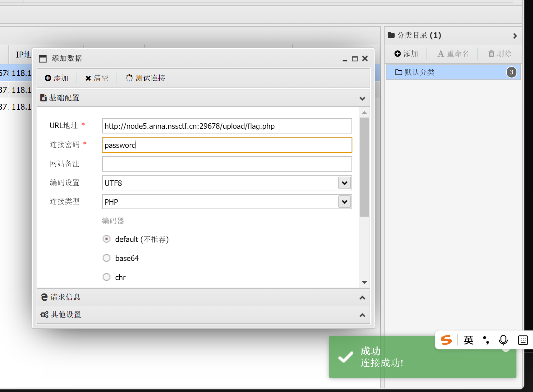
Task: Click 清空 to clear the form
Action: point(97,78)
